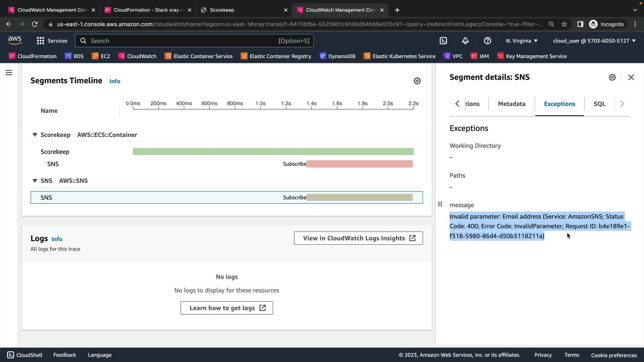
Task: Collapse the SNS AWS::SNS group
Action: [35, 181]
